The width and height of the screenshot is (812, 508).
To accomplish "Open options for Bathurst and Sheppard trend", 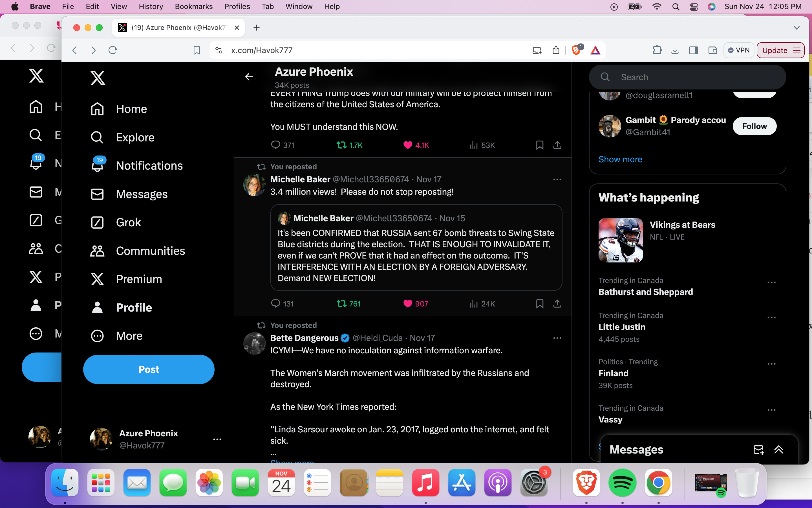I will tap(771, 283).
